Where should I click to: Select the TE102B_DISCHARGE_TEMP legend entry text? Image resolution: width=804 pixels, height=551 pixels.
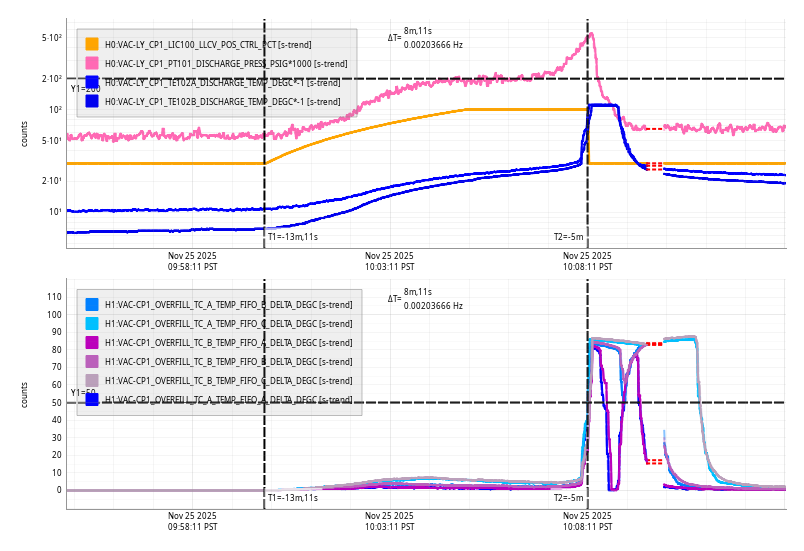(x=222, y=101)
